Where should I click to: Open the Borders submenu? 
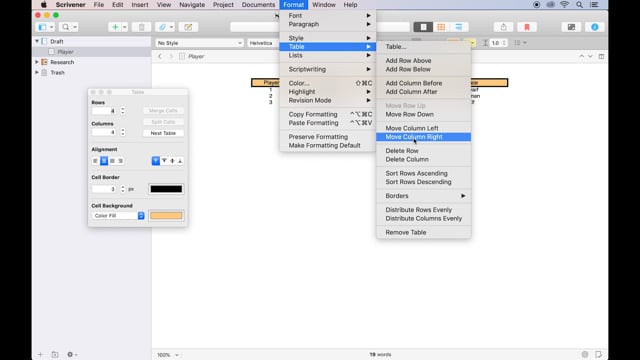click(423, 196)
